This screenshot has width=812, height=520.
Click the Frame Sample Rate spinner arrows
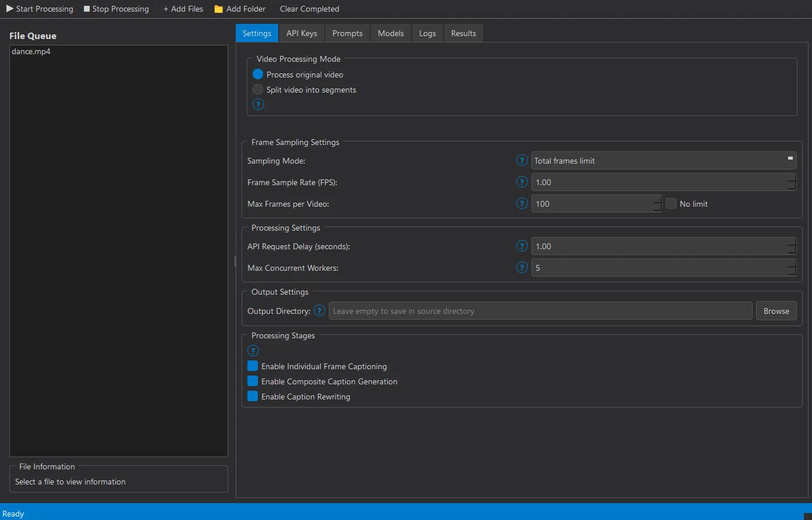coord(792,182)
